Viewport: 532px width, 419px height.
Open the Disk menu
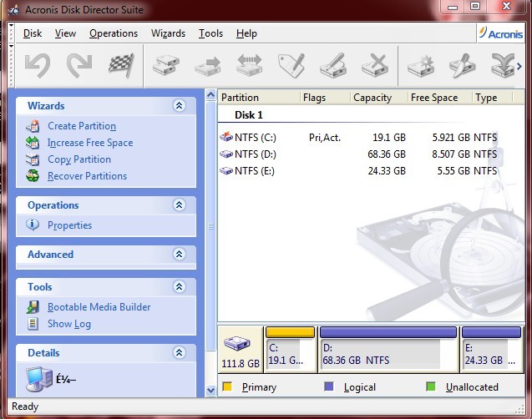(x=33, y=33)
